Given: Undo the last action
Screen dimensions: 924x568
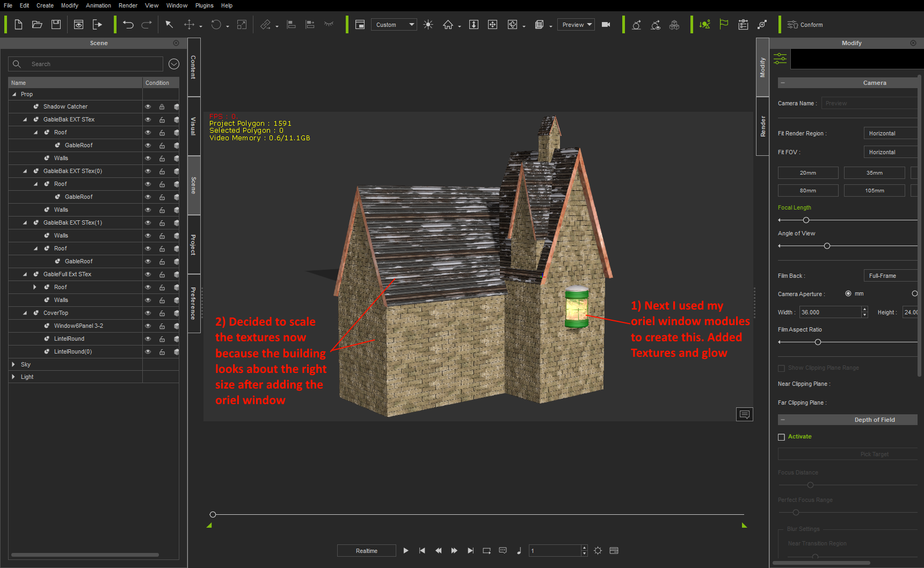Looking at the screenshot, I should click(x=128, y=25).
